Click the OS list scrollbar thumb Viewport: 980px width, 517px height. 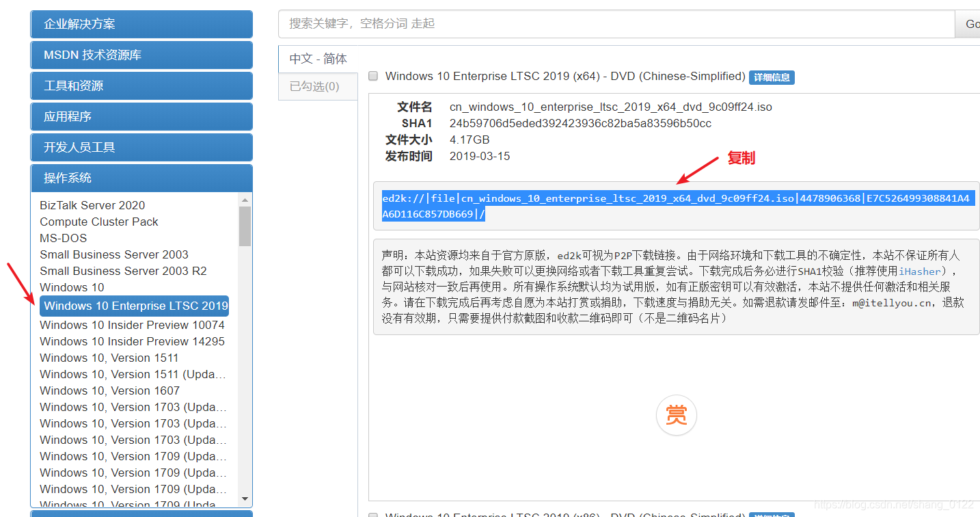pyautogui.click(x=245, y=226)
